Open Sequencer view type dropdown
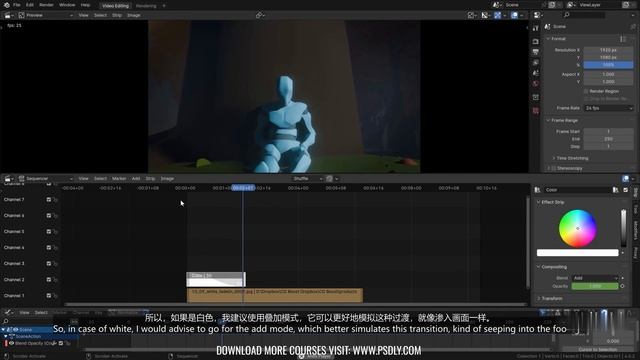The image size is (640, 360). click(46, 179)
